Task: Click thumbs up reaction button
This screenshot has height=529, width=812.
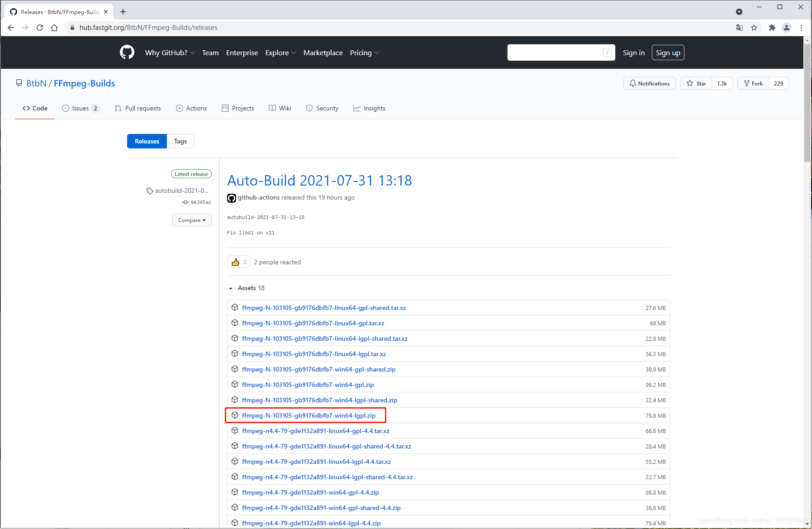Action: click(x=238, y=262)
